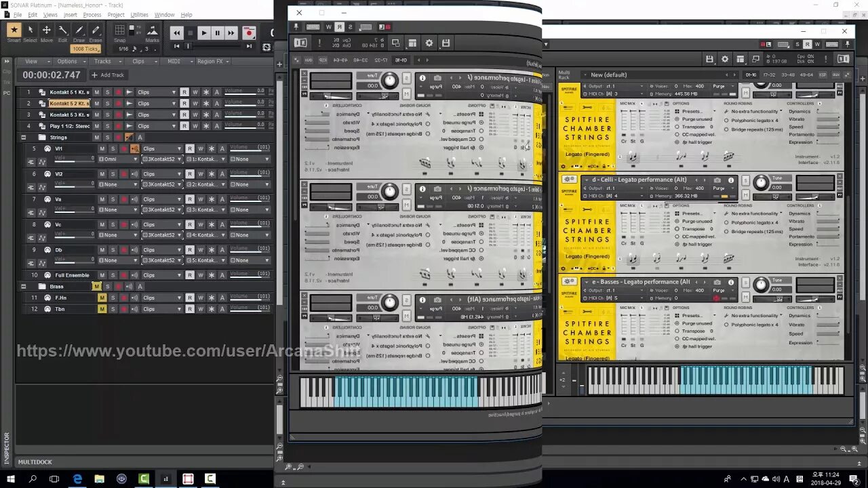
Task: Turn the Celli Tune knob
Action: pos(761,183)
